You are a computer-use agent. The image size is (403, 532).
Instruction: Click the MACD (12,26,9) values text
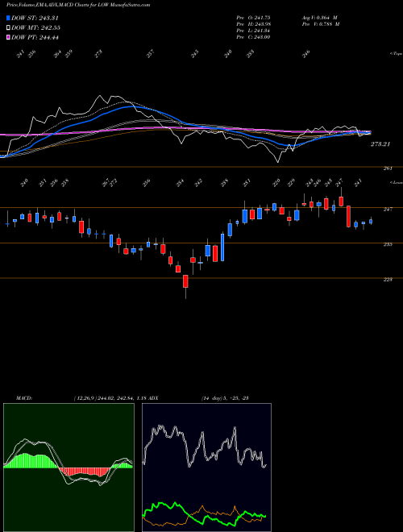[110, 398]
